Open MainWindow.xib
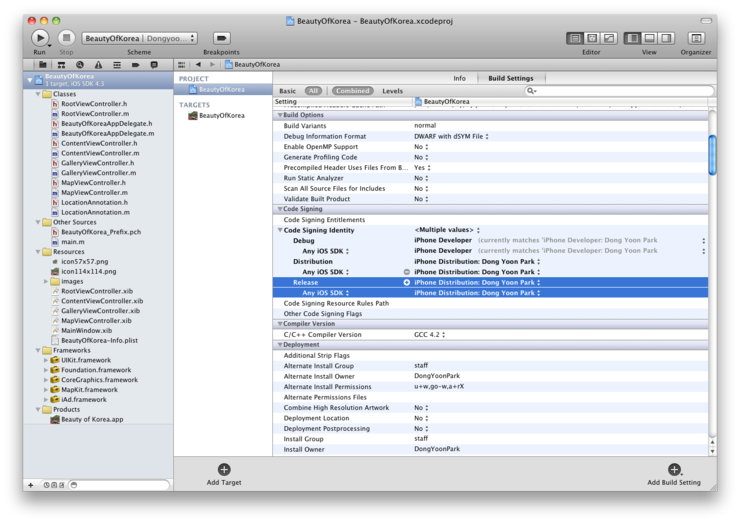This screenshot has width=740, height=523. coord(86,330)
